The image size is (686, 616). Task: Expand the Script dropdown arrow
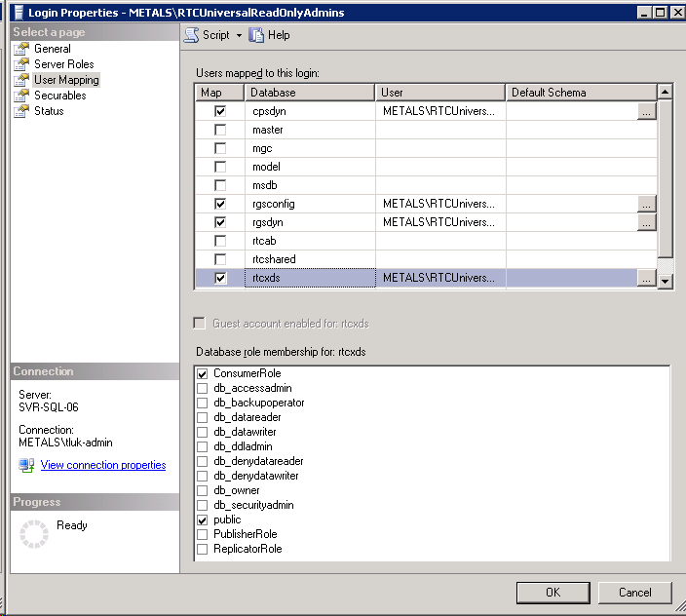click(239, 35)
